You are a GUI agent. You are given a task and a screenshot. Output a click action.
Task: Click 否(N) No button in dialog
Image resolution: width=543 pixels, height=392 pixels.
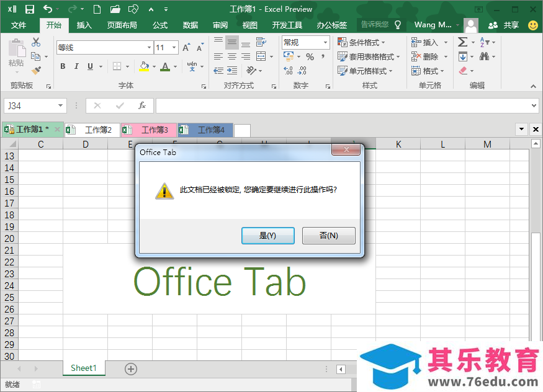coord(329,236)
